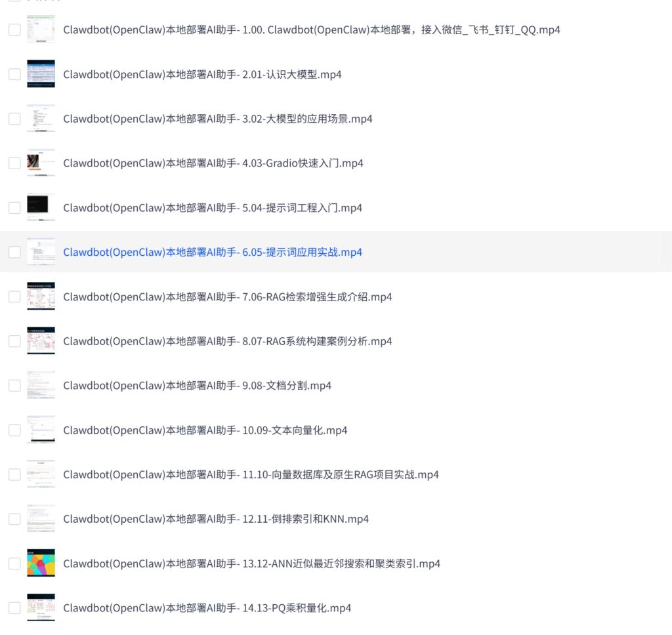Screen dimensions: 672x635
Task: Open the colorful 13.12-ANN video thumbnail
Action: (x=41, y=563)
